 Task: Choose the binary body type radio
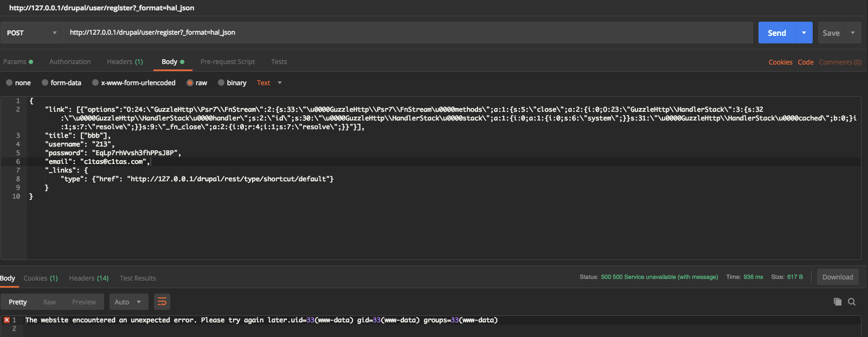(x=221, y=83)
